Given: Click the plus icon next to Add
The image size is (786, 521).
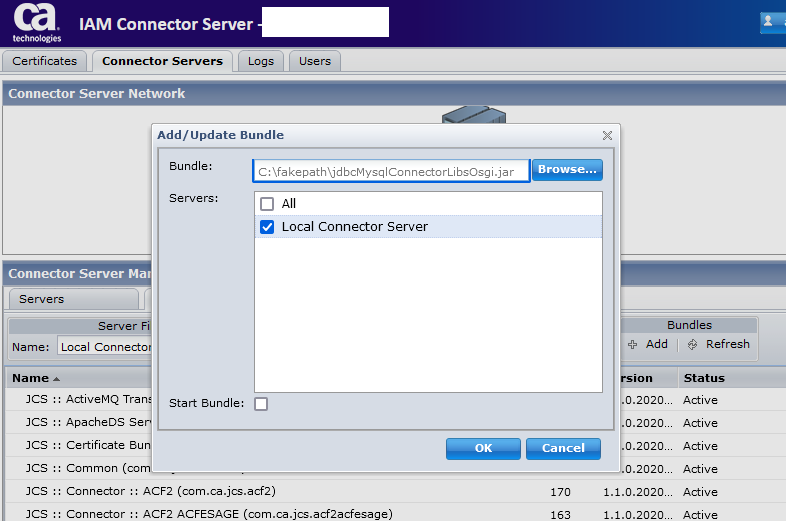Looking at the screenshot, I should tap(633, 344).
